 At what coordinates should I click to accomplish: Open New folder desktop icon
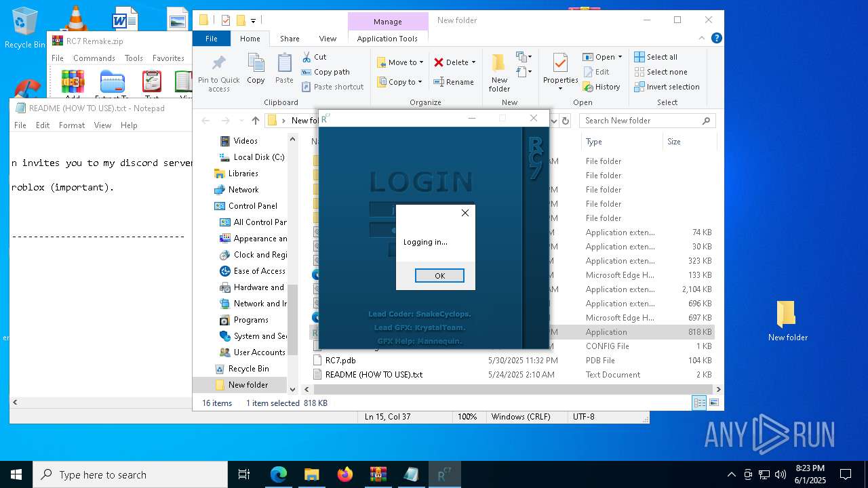pos(787,321)
